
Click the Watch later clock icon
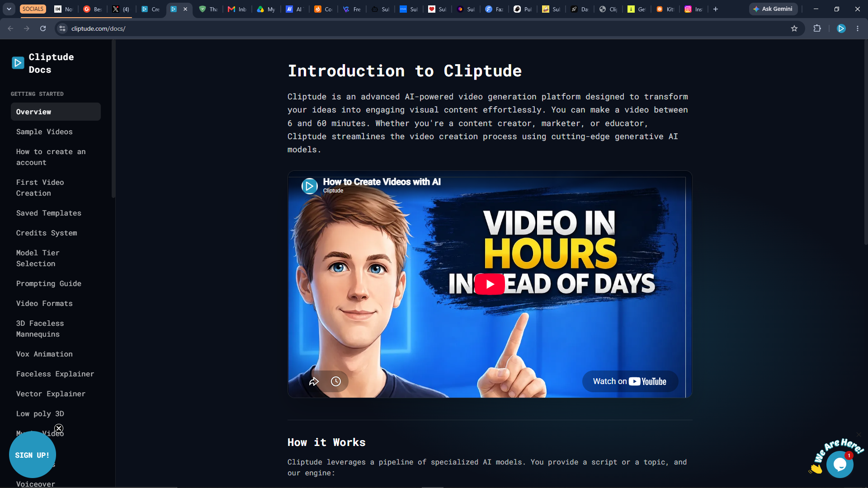[x=336, y=381]
